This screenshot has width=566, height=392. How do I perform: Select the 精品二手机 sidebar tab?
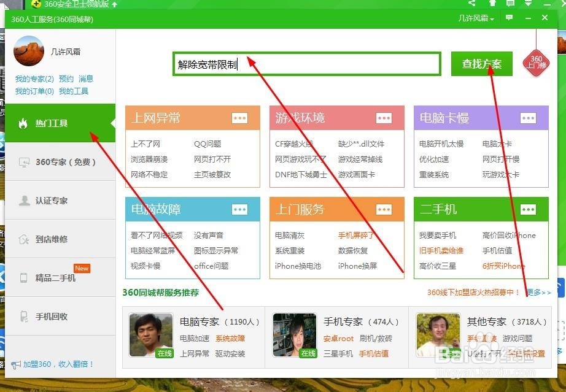pos(60,278)
